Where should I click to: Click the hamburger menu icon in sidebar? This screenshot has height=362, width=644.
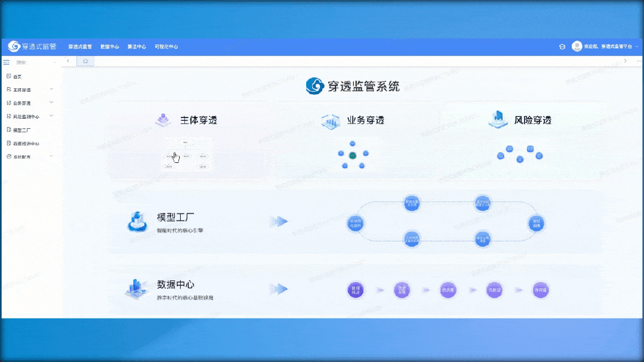pos(7,62)
